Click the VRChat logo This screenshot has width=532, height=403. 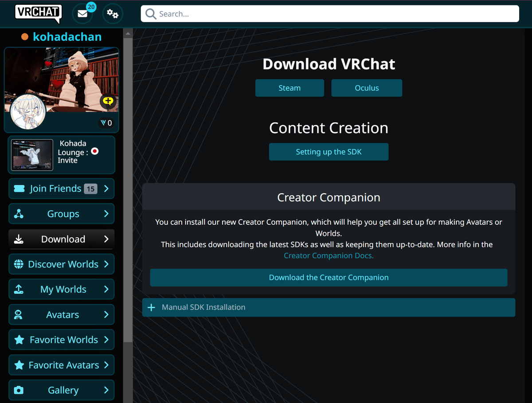click(x=38, y=13)
